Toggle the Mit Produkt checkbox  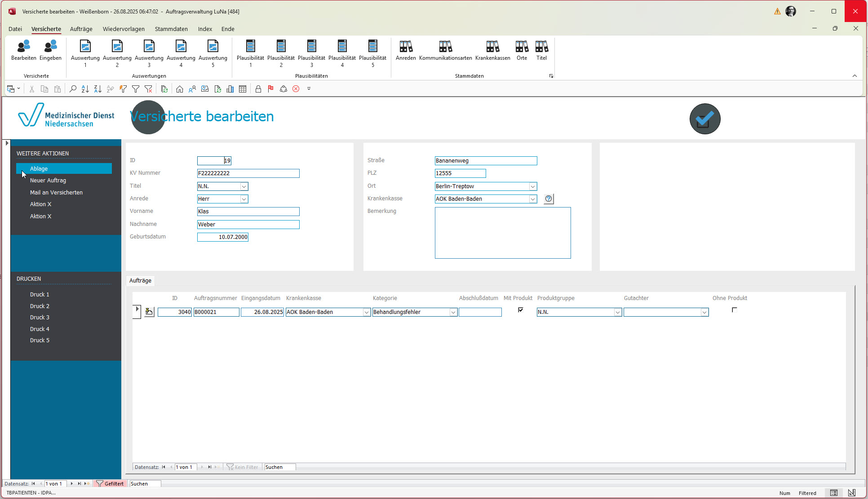(521, 310)
